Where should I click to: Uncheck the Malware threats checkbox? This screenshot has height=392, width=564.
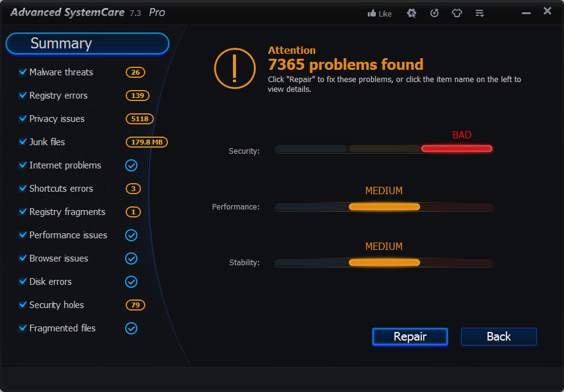point(23,72)
